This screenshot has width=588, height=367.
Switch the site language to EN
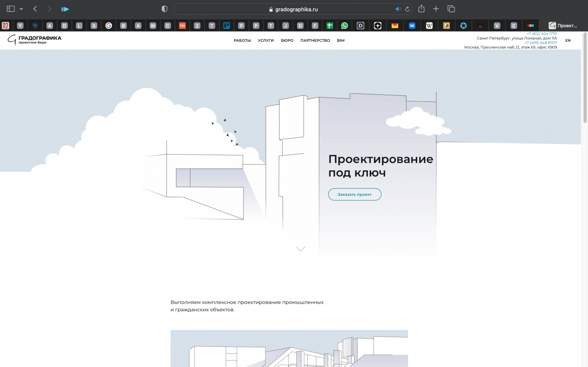tap(568, 40)
